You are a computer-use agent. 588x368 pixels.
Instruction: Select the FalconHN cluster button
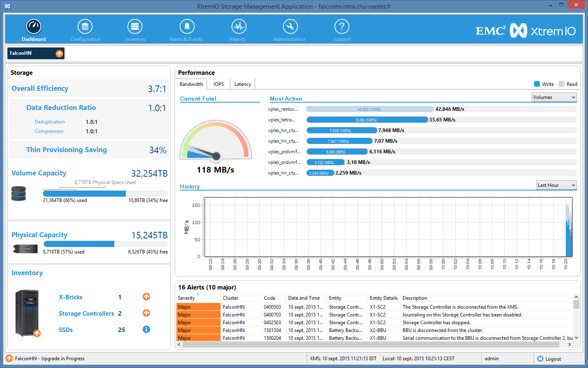click(x=36, y=53)
